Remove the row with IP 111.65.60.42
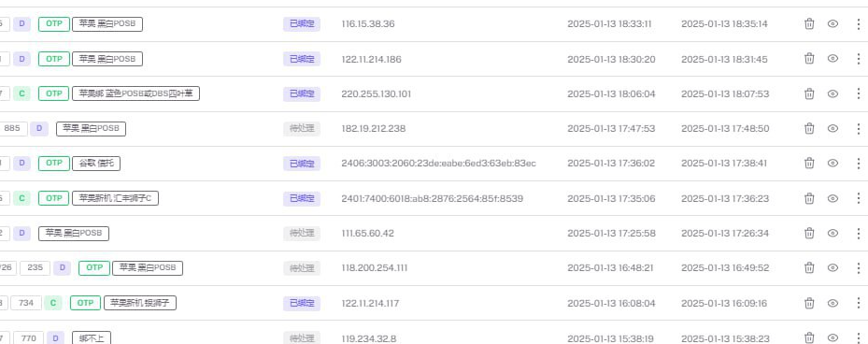This screenshot has height=344, width=868. point(809,233)
